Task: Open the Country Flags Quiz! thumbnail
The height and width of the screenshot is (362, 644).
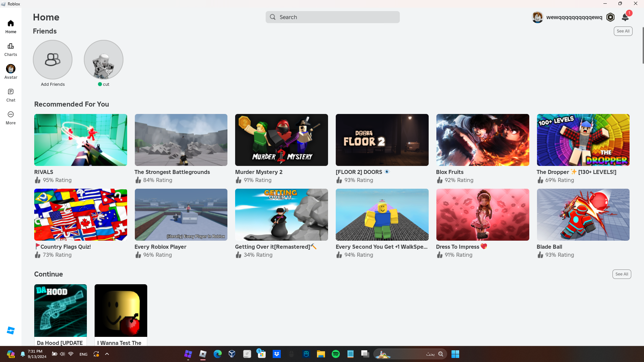Action: point(80,215)
